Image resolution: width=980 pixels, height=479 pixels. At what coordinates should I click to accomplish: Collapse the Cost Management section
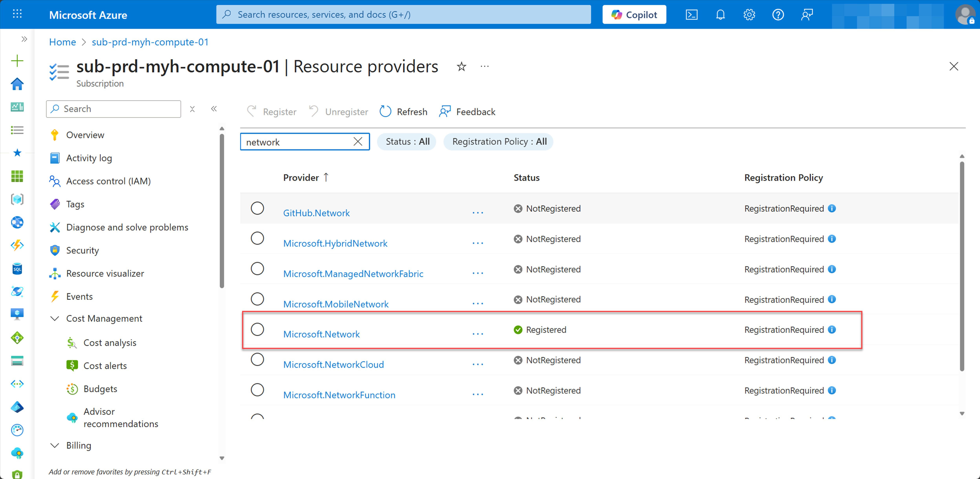click(54, 318)
